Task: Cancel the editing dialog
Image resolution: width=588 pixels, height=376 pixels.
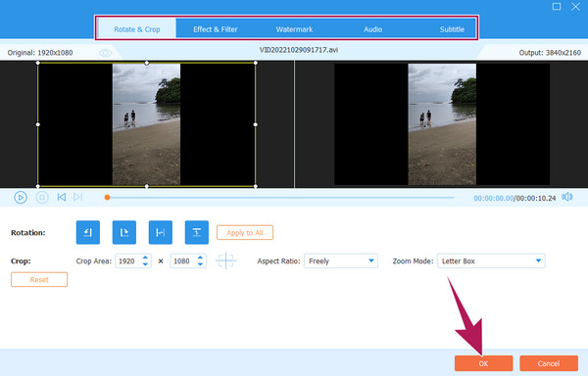Action: tap(549, 363)
